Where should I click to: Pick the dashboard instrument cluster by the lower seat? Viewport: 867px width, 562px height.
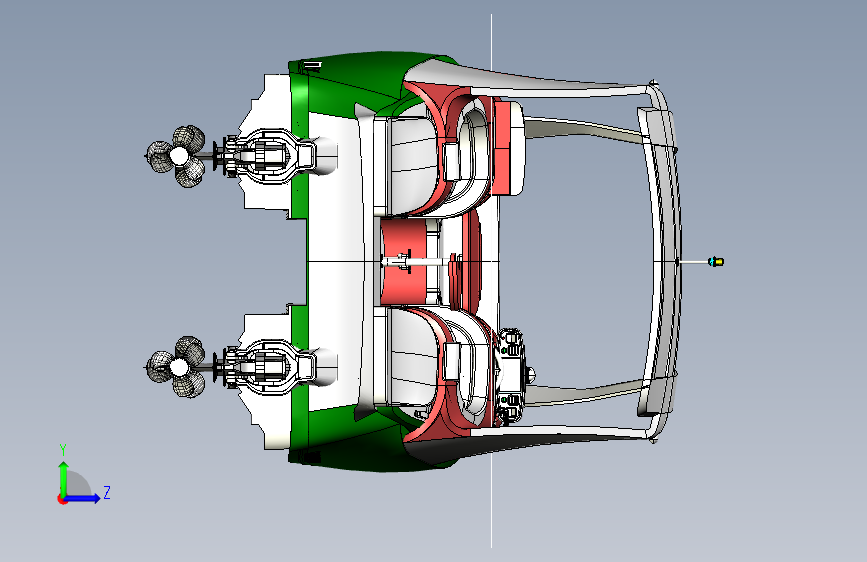pyautogui.click(x=510, y=375)
